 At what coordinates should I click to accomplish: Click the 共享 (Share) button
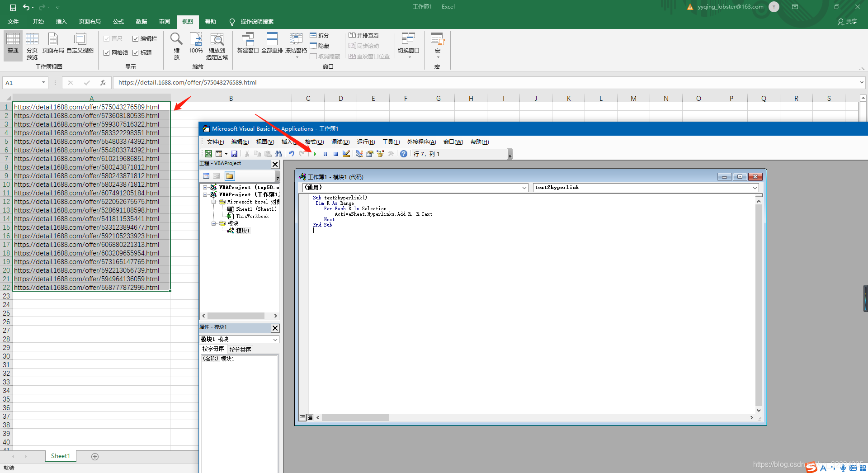click(848, 22)
